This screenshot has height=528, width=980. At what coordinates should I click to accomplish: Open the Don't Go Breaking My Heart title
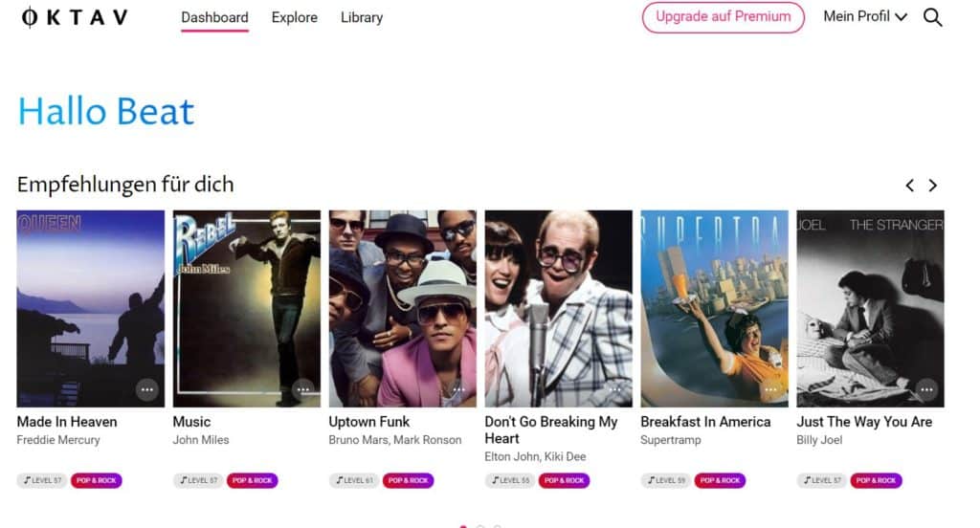(x=550, y=429)
